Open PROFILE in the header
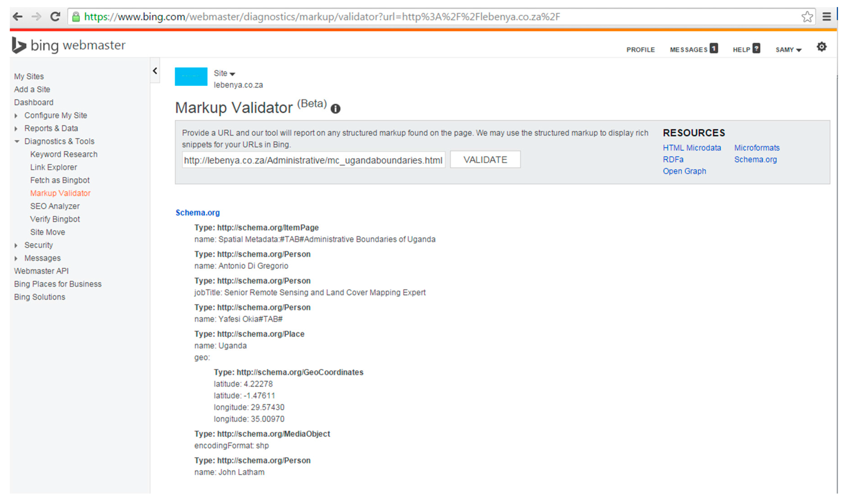Screen dimensions: 845x504 (x=640, y=50)
